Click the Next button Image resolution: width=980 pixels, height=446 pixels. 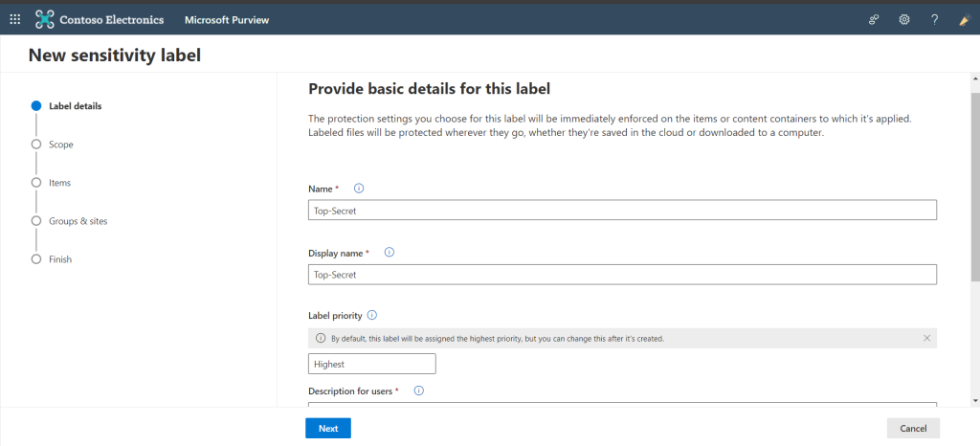point(328,429)
